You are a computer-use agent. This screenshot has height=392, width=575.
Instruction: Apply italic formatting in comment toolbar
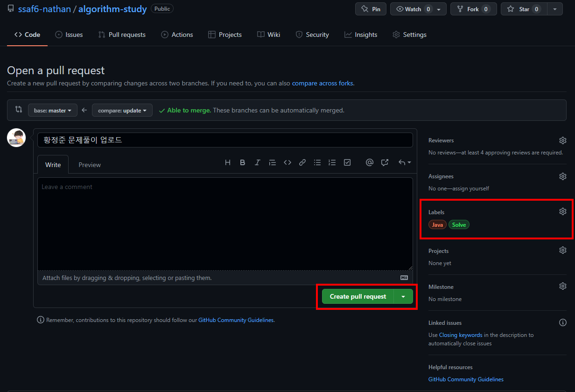coord(258,162)
